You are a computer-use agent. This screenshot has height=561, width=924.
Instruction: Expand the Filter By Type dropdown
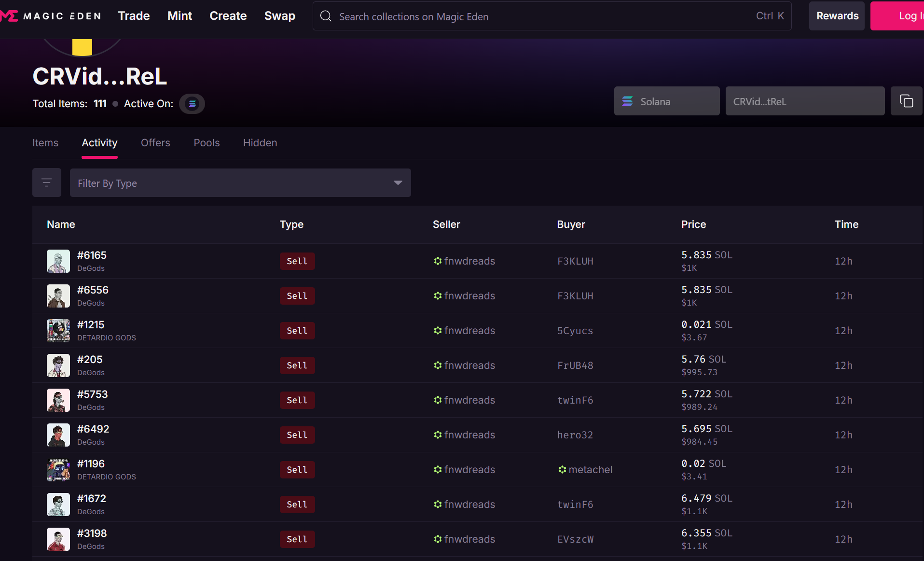tap(240, 182)
